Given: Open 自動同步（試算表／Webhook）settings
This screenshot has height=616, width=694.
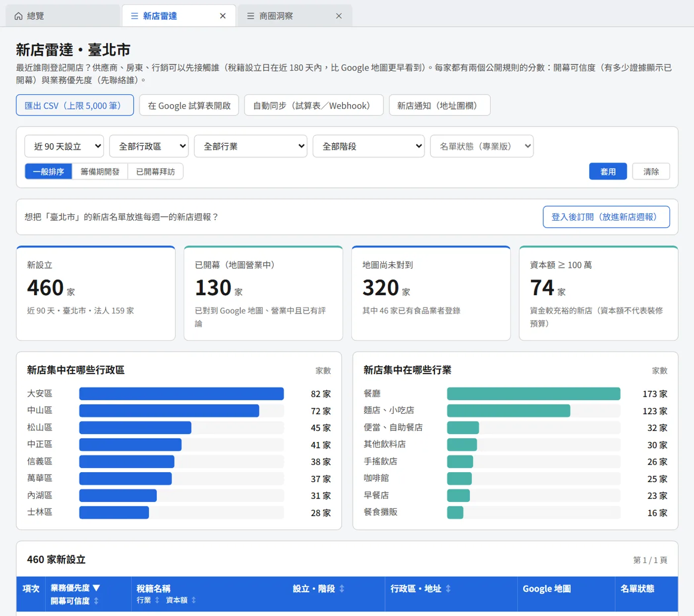Looking at the screenshot, I should [314, 105].
